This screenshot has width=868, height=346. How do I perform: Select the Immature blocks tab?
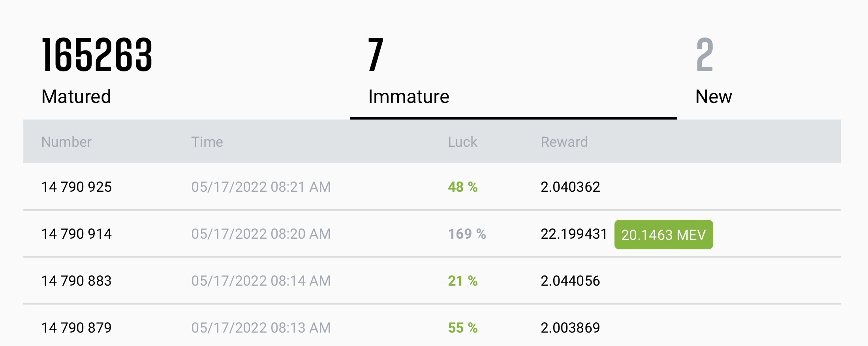pyautogui.click(x=409, y=97)
